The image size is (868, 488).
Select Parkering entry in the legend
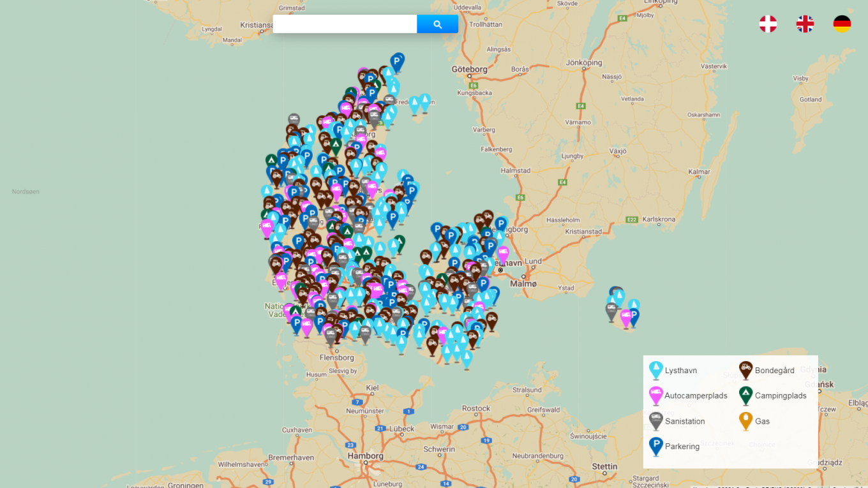[682, 447]
